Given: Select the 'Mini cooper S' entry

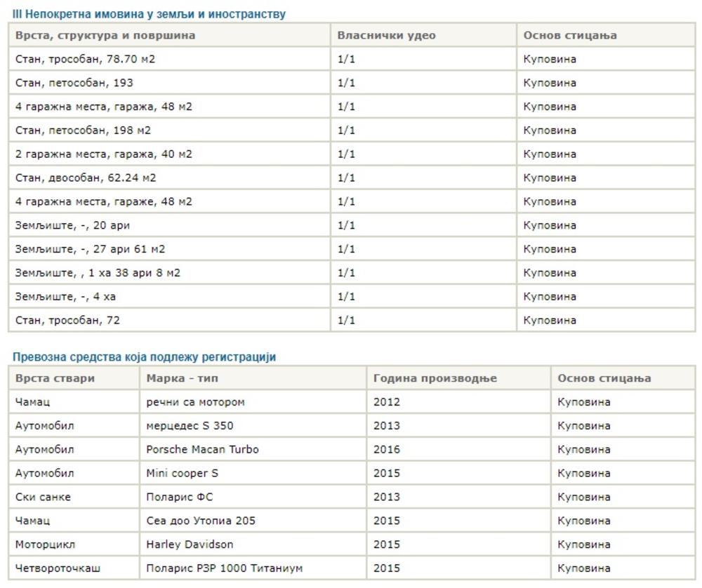Looking at the screenshot, I should tap(182, 474).
